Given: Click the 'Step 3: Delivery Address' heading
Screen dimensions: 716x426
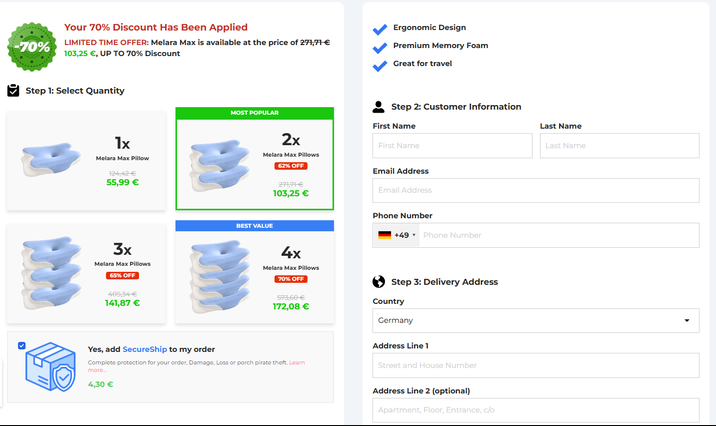Looking at the screenshot, I should pos(444,282).
